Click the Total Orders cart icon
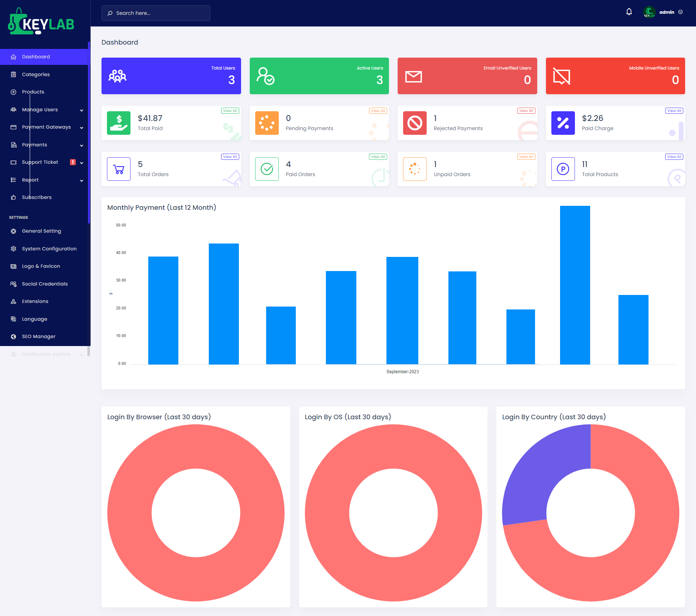 tap(119, 169)
